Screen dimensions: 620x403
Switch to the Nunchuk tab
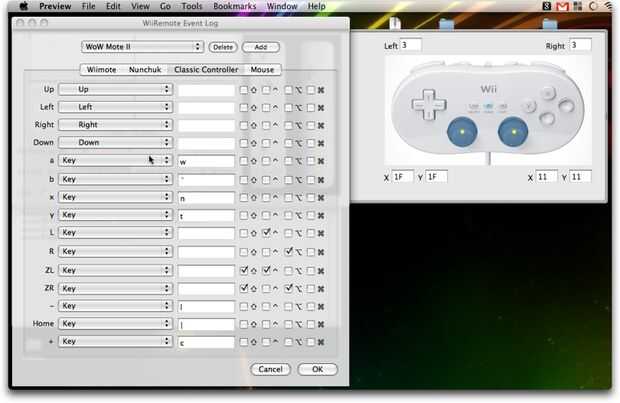tap(145, 70)
